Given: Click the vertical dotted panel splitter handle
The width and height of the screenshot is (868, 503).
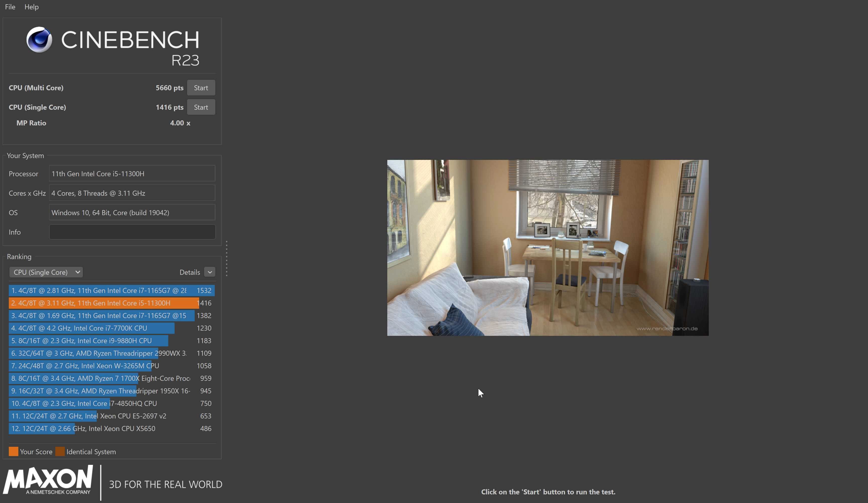Looking at the screenshot, I should point(226,259).
